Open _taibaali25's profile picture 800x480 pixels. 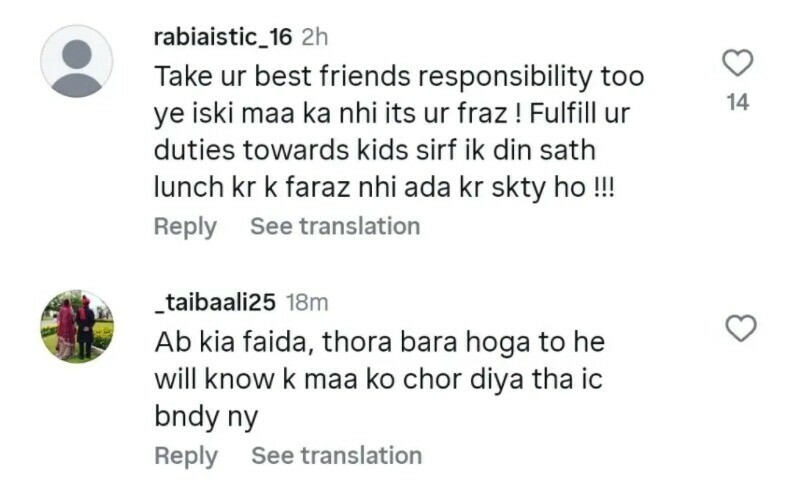click(76, 326)
